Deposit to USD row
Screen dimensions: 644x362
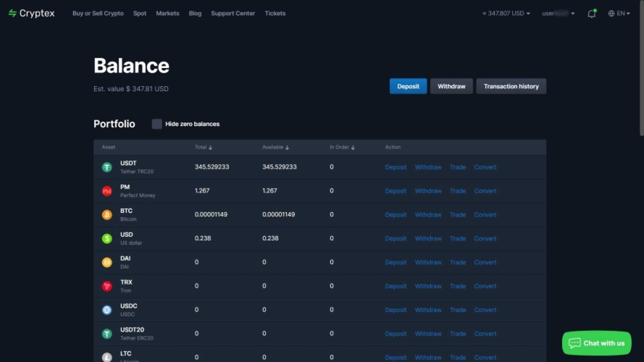coord(395,238)
